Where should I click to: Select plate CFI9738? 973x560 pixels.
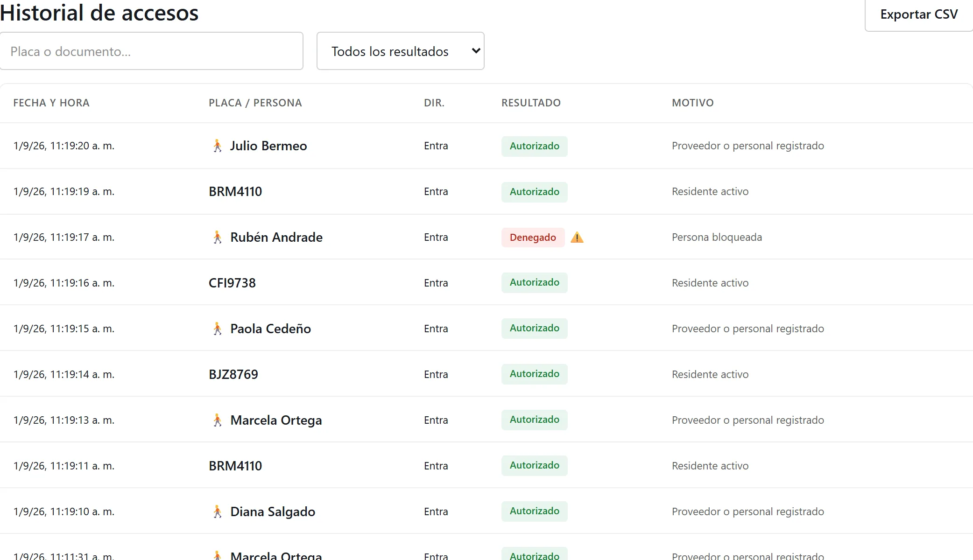(232, 283)
